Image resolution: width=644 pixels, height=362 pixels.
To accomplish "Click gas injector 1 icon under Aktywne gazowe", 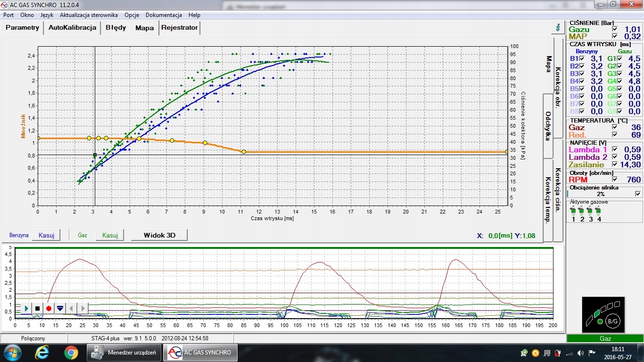I will click(x=573, y=210).
